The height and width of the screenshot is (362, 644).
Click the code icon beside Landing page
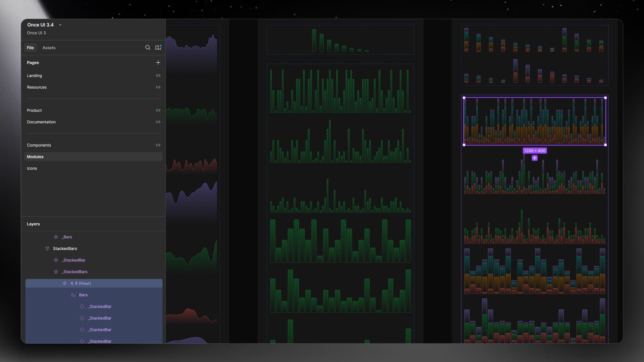point(158,75)
